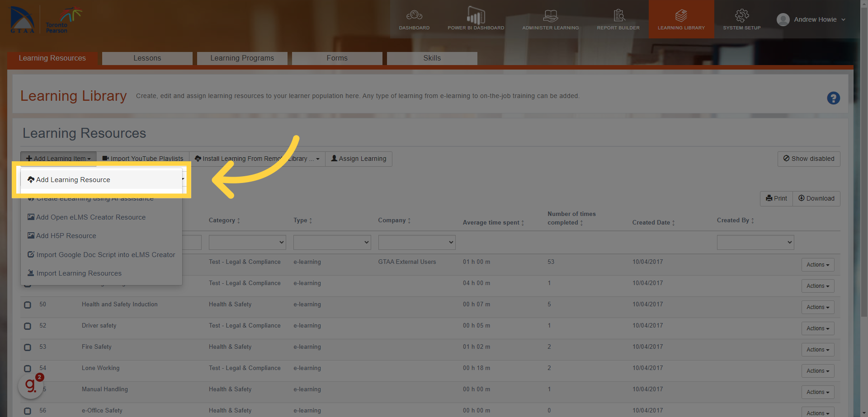Click the blue help question mark icon
The width and height of the screenshot is (868, 417).
(x=833, y=98)
